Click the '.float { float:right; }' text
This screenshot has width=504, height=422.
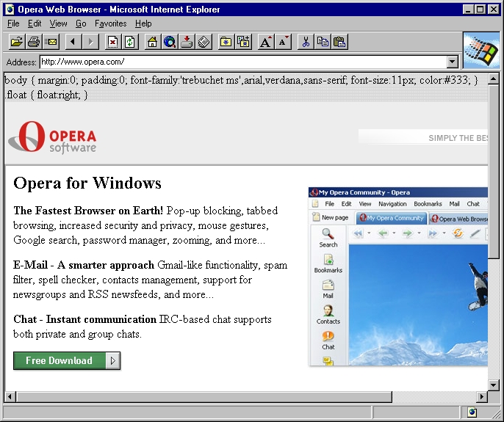tap(46, 95)
